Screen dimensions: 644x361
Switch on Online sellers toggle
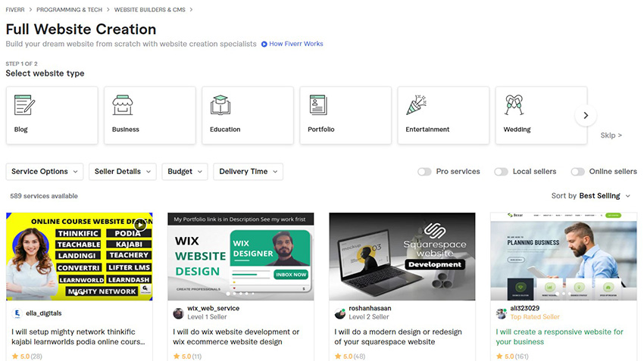(x=577, y=172)
